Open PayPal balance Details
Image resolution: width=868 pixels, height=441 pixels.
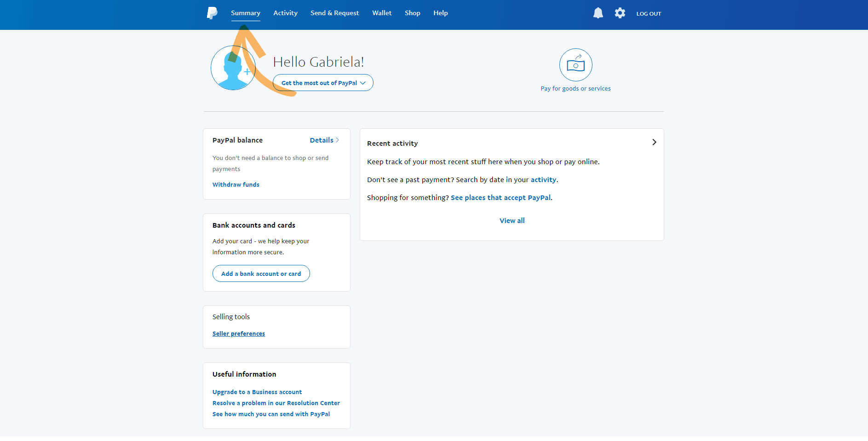tap(324, 140)
